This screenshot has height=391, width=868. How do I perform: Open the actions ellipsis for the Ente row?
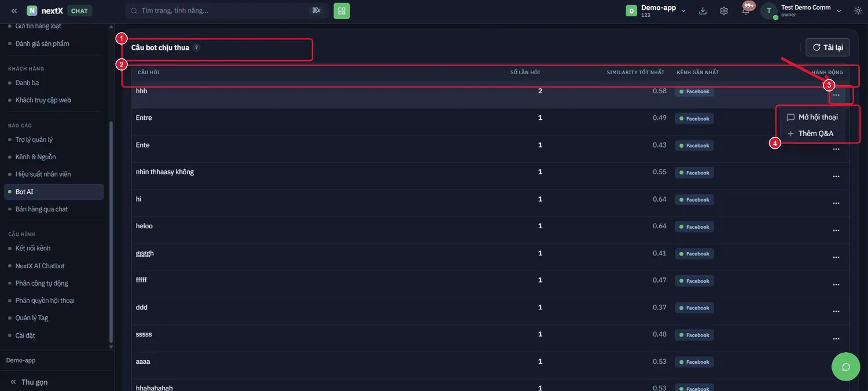[836, 149]
